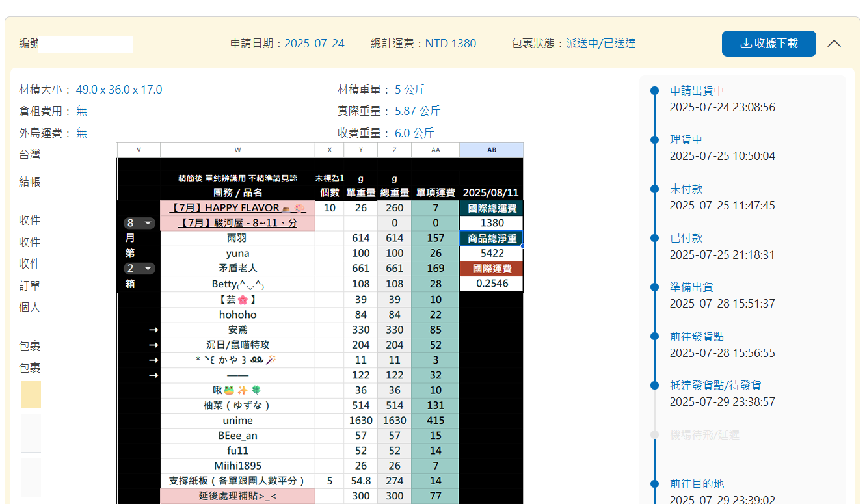
Task: Click the 抵達發貨點/待發貨 status label
Action: pyautogui.click(x=715, y=386)
